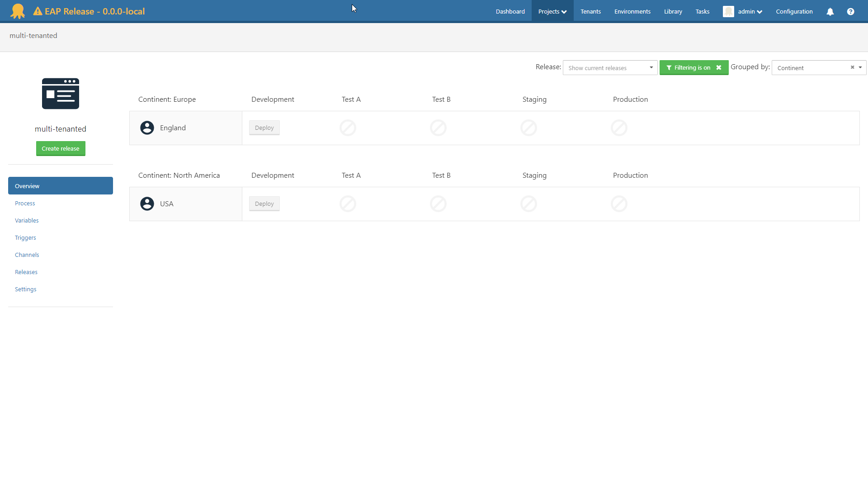Open the Variables section
The height and width of the screenshot is (488, 868).
pos(27,220)
